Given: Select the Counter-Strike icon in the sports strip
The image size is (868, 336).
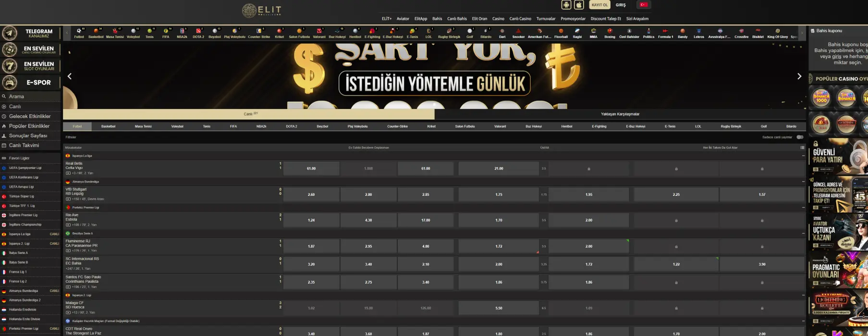Looking at the screenshot, I should (259, 33).
